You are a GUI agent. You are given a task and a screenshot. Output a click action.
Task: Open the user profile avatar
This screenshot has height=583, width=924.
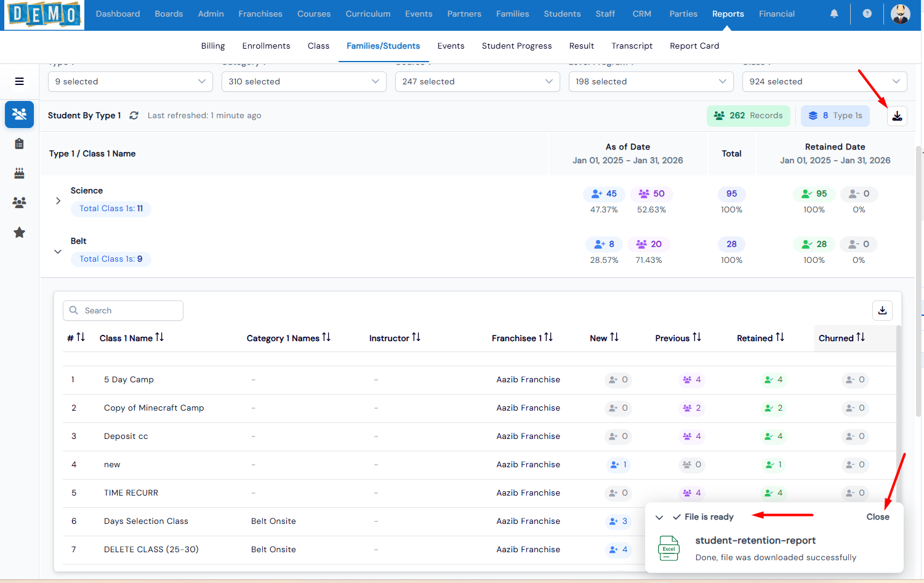click(900, 14)
